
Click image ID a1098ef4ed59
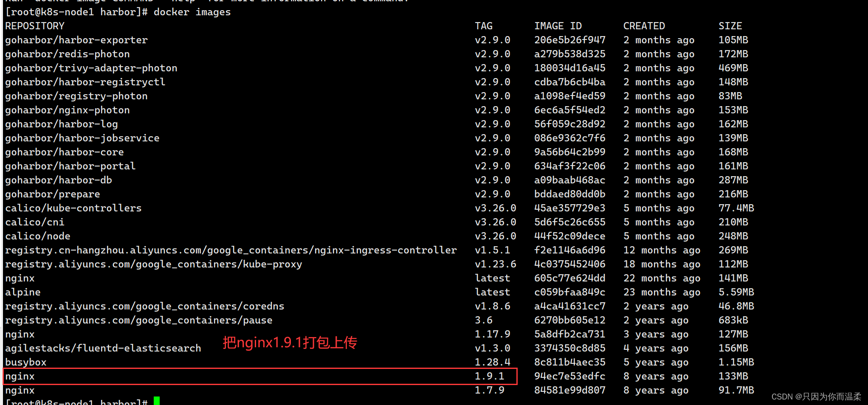point(570,96)
